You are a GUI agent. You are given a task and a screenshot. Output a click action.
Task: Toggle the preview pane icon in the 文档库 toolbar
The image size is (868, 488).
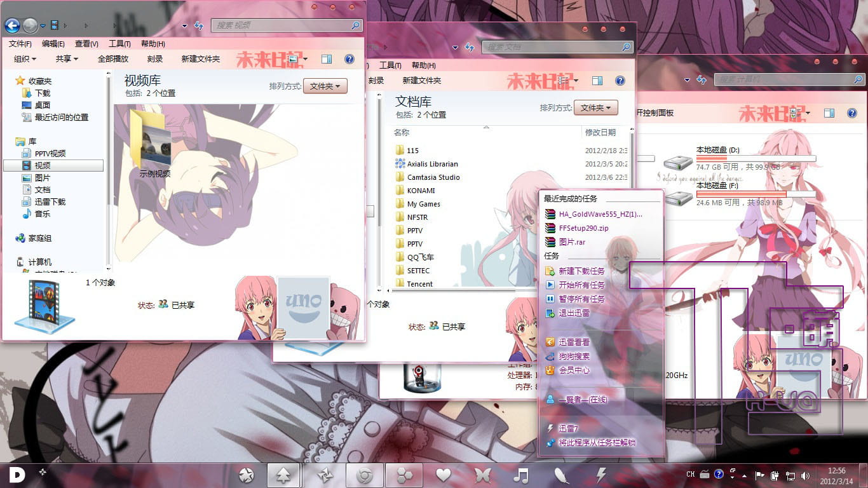tap(597, 80)
